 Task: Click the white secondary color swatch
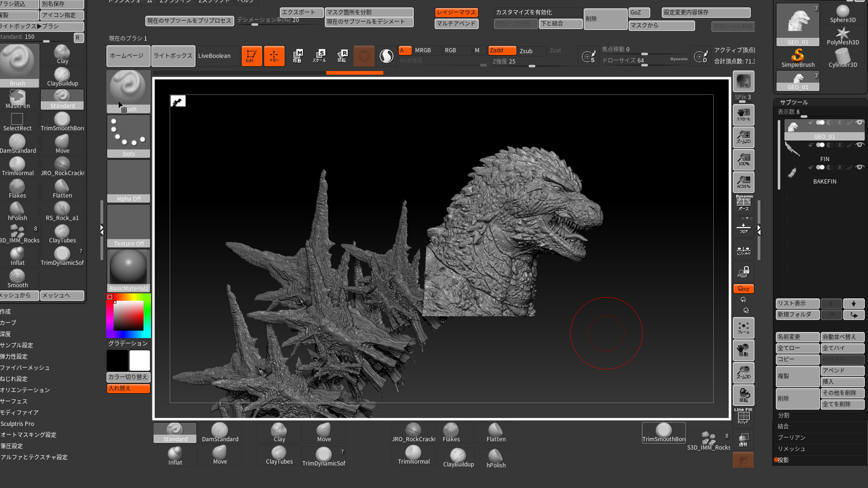click(x=139, y=361)
